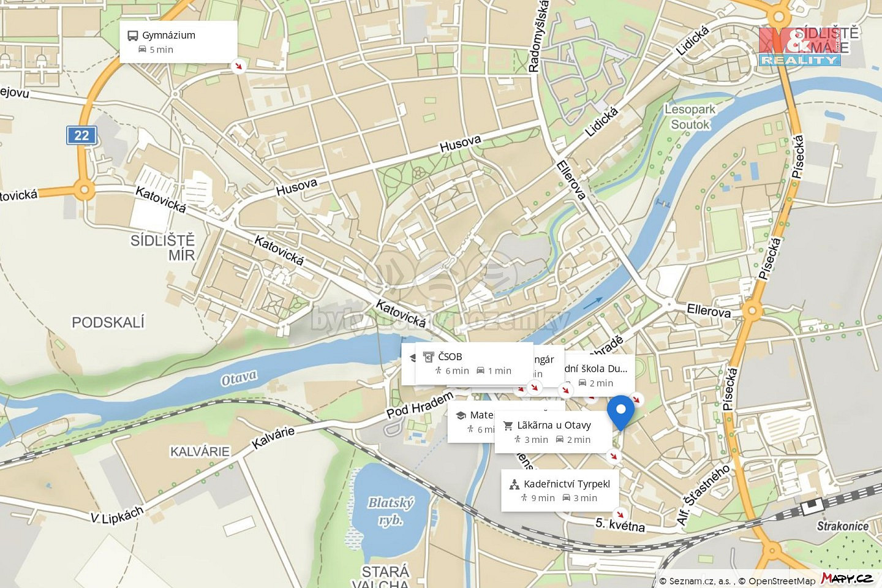Click the car icon on Kadeřnictví Tyrpekl card
The height and width of the screenshot is (588, 882).
point(567,498)
